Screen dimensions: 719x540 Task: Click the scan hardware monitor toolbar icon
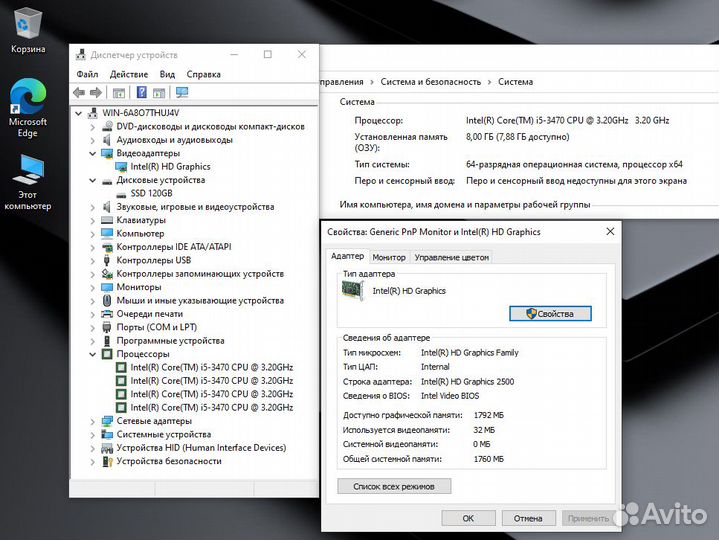point(182,93)
